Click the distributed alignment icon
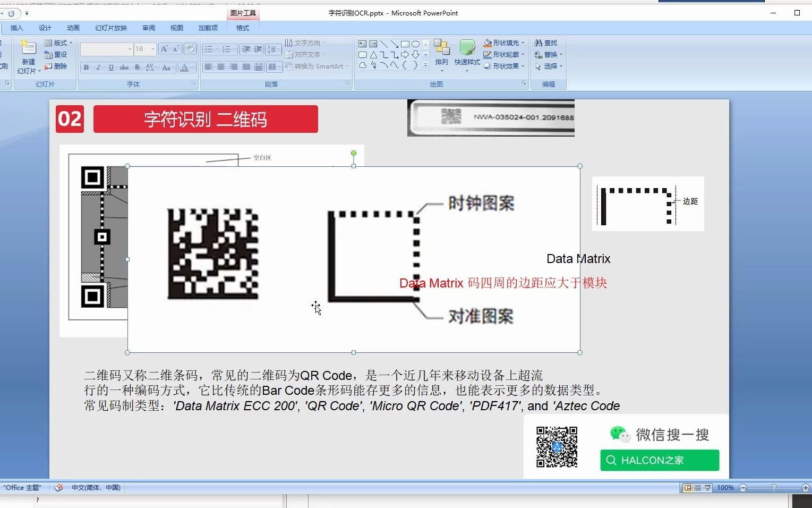 (x=259, y=67)
